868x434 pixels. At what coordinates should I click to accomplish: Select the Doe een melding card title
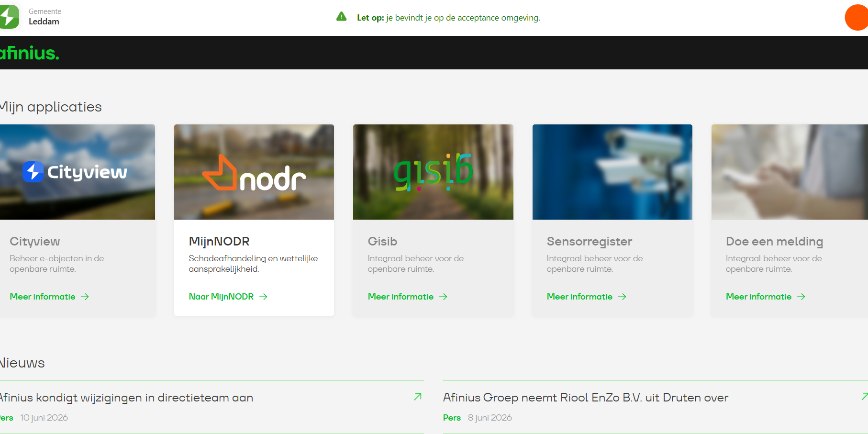coord(774,242)
